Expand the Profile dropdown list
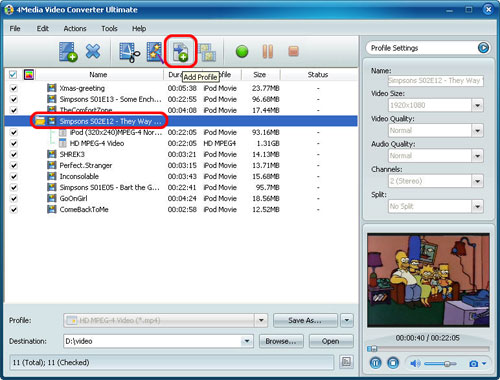Screen dimensions: 500x380 (x=261, y=321)
